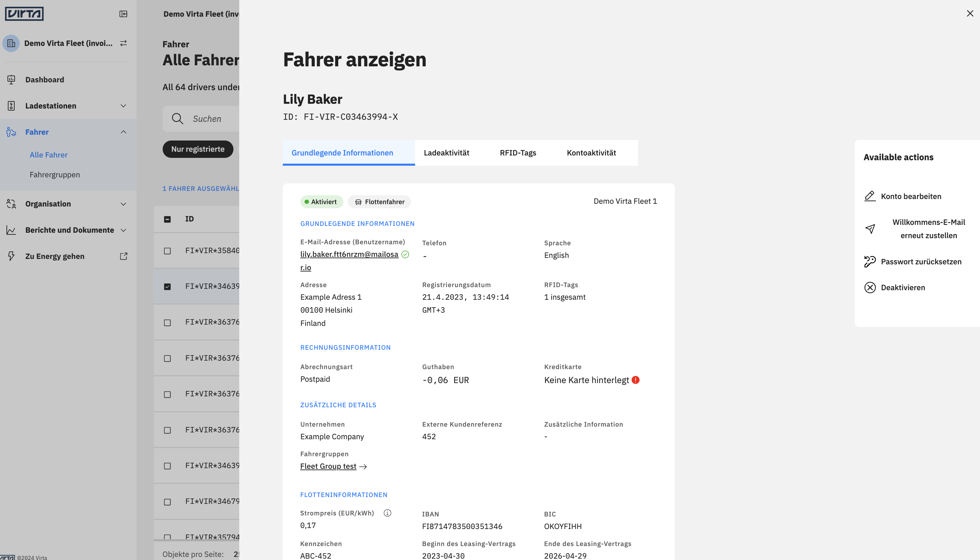Click the Aktiviert status badge

coord(322,202)
